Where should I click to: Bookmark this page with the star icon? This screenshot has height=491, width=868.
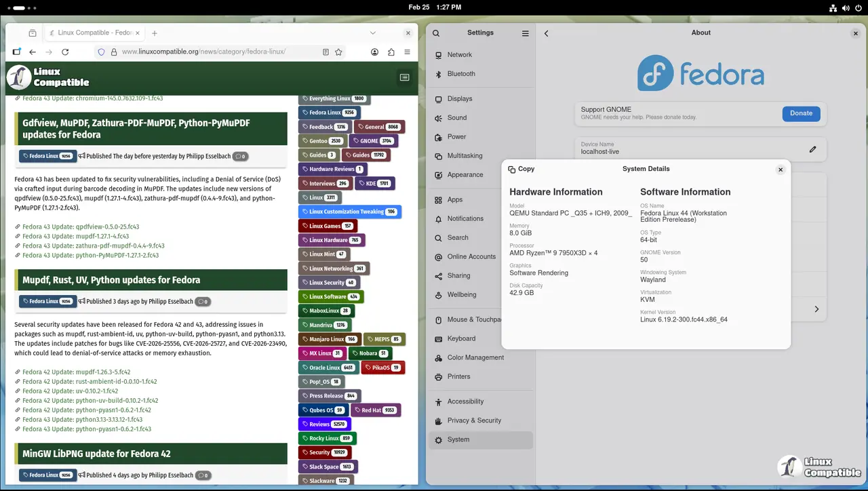338,52
